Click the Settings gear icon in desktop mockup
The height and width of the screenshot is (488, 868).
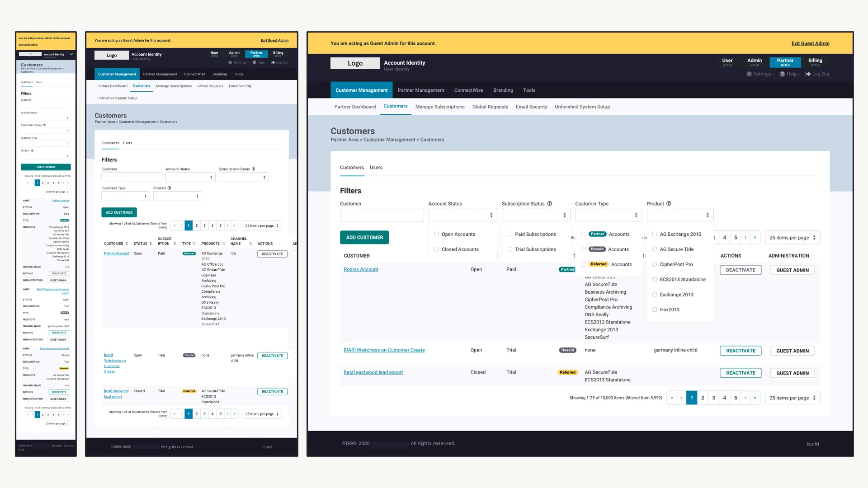coord(749,74)
